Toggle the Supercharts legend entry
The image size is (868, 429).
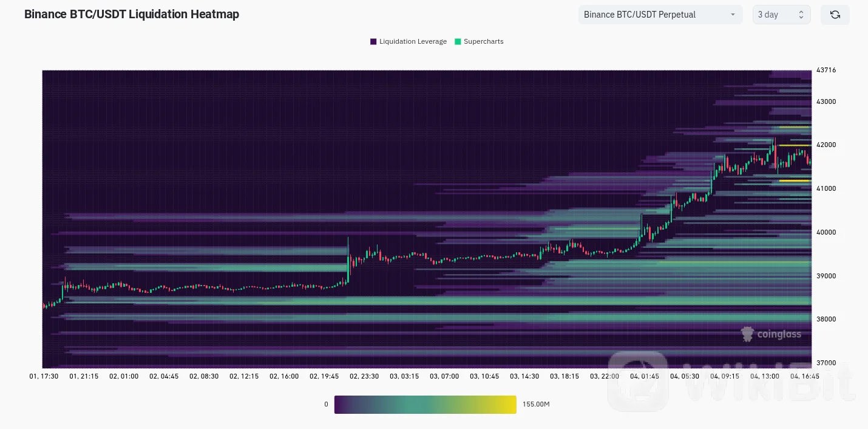(480, 41)
